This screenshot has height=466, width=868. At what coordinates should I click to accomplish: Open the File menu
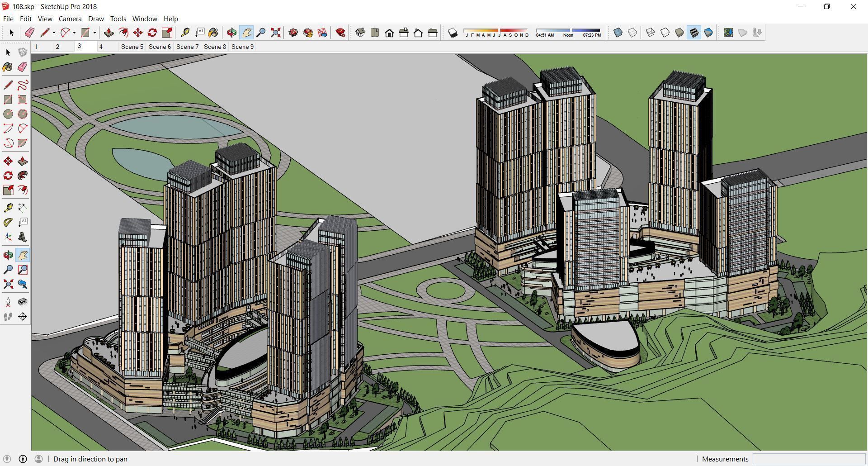[8, 19]
